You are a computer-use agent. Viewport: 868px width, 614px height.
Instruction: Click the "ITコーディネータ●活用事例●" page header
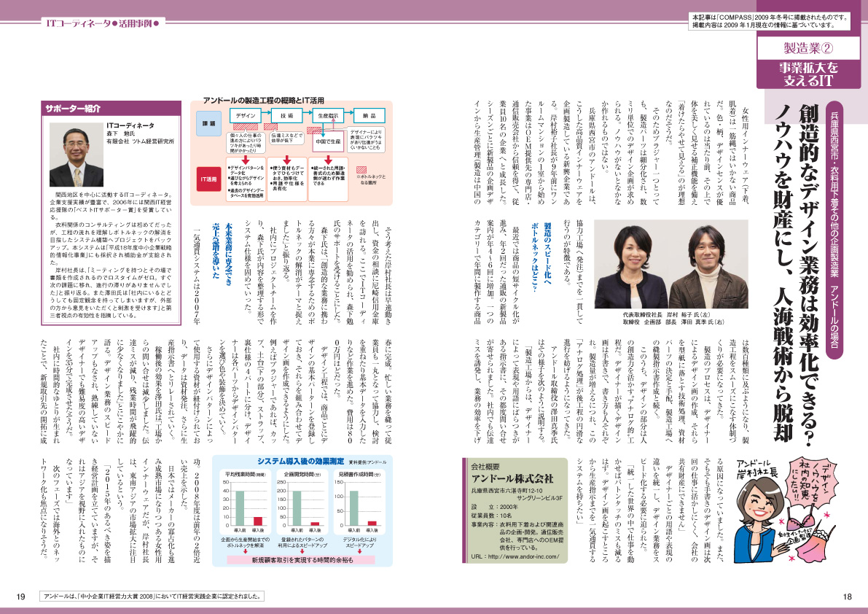(103, 23)
